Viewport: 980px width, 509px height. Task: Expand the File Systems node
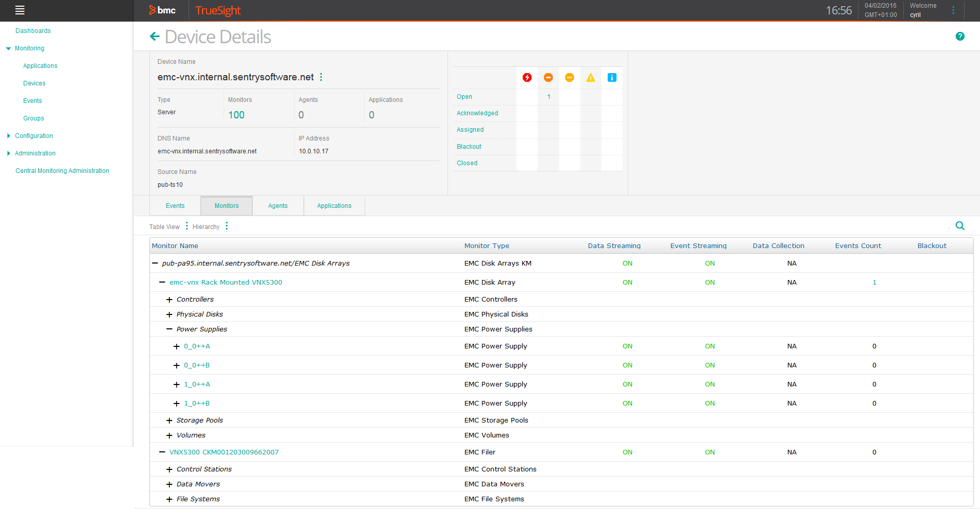tap(169, 499)
